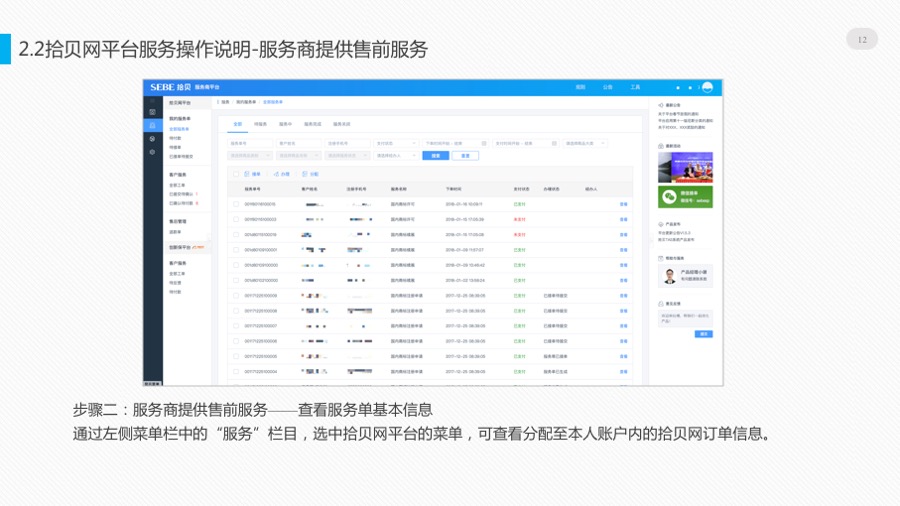Tick checkbox for order dated 2018-01-15 17:05:08
The width and height of the screenshot is (900, 506).
point(236,235)
